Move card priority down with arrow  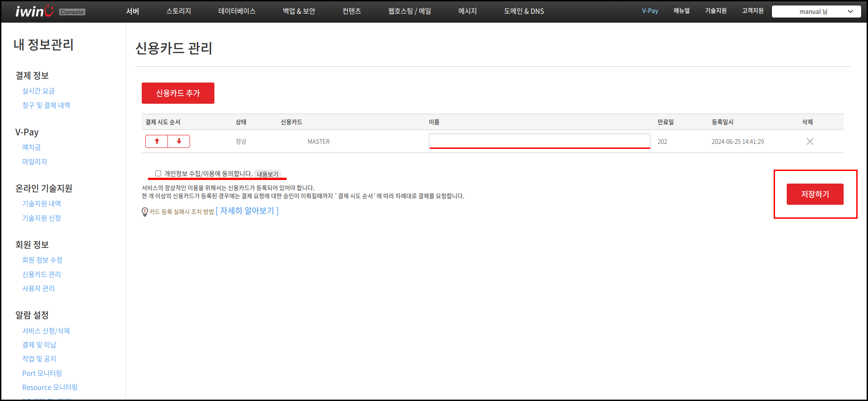(179, 141)
